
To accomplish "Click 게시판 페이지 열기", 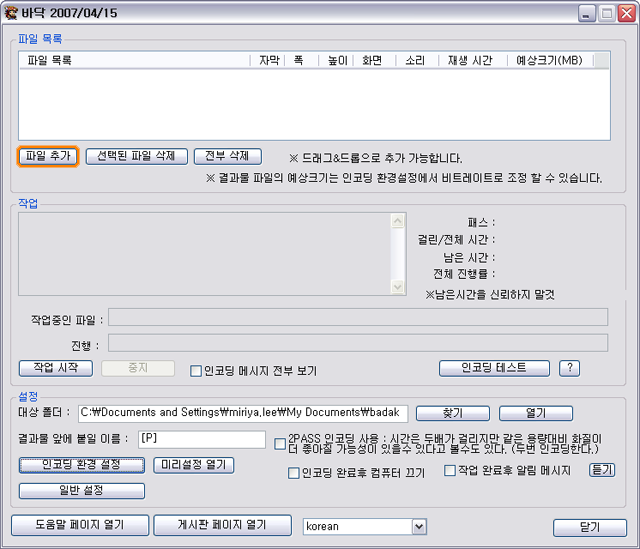I will 222,525.
